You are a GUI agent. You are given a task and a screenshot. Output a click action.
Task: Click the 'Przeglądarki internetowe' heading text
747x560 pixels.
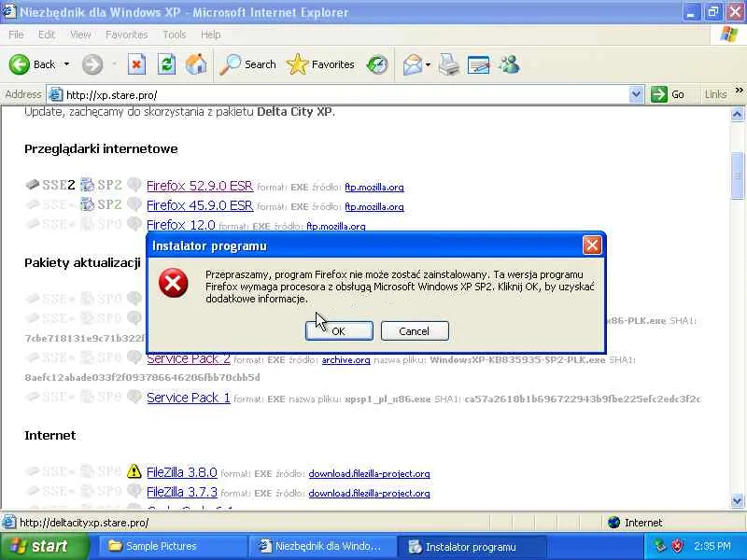101,149
